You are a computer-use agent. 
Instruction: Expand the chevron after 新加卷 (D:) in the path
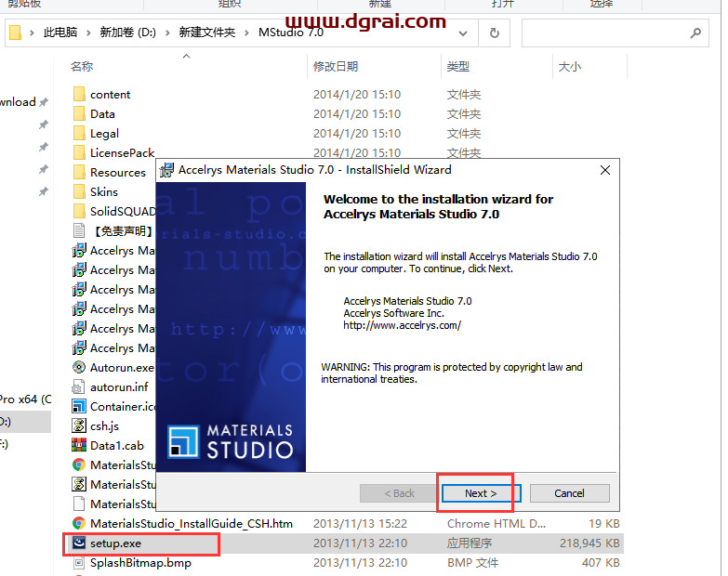click(167, 33)
